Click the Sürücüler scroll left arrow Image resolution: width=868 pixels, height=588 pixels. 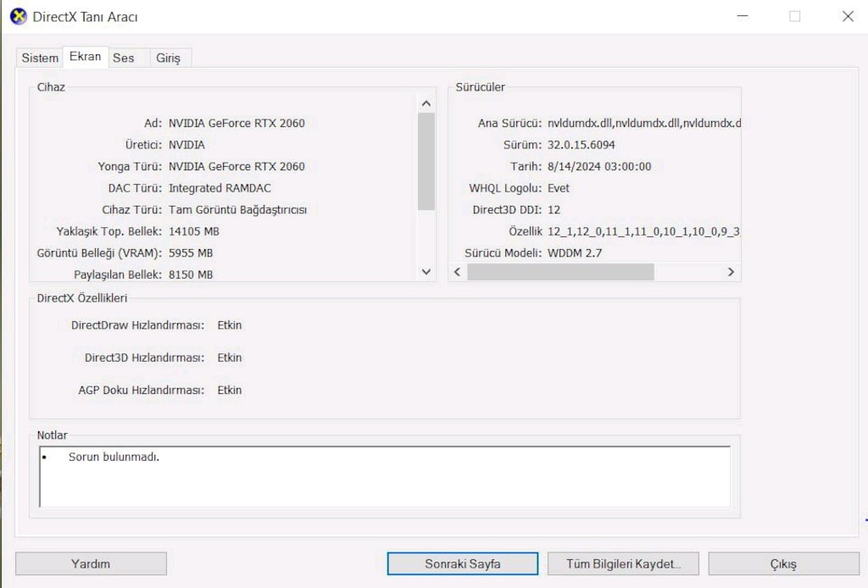tap(457, 272)
